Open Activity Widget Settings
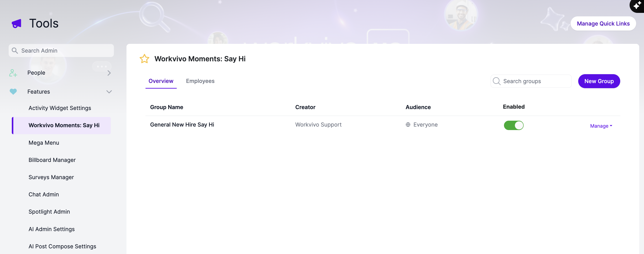644x254 pixels. (x=60, y=108)
